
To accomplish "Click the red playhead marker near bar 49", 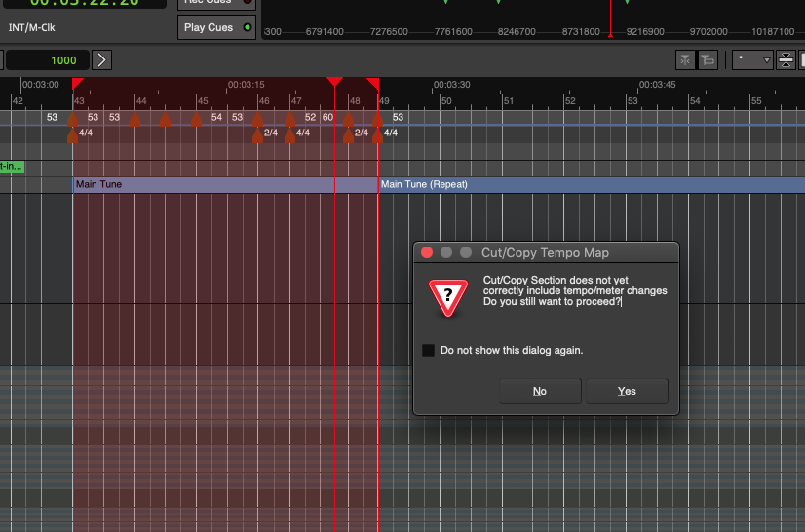I will coord(372,84).
